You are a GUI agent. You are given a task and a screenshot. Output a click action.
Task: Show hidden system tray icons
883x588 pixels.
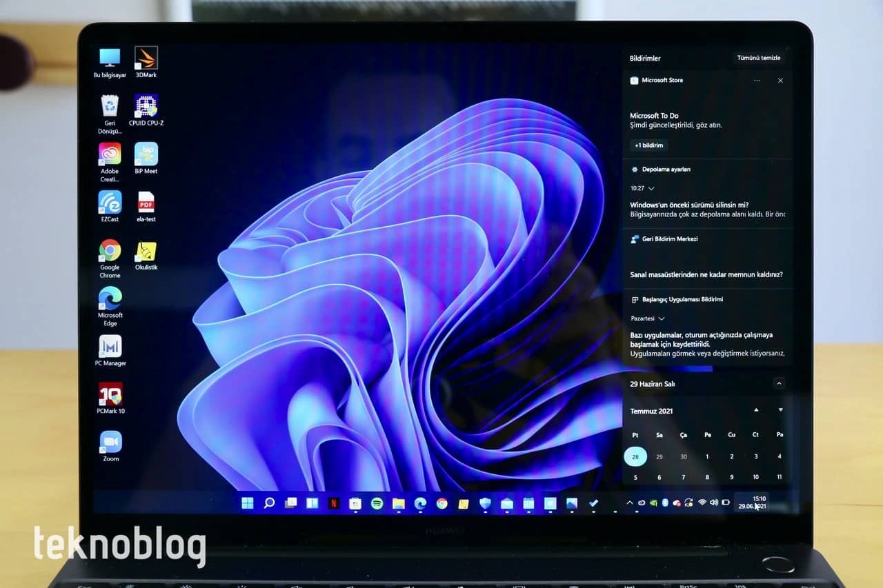pyautogui.click(x=629, y=503)
